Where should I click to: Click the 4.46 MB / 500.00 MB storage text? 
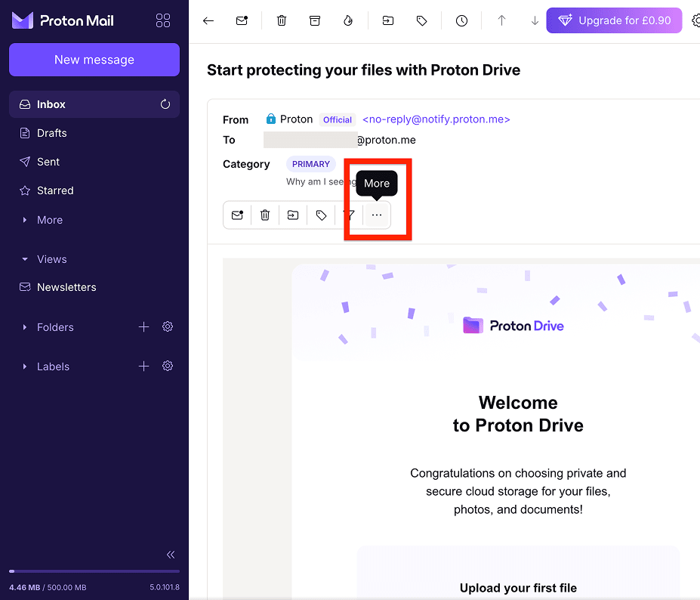click(x=48, y=587)
